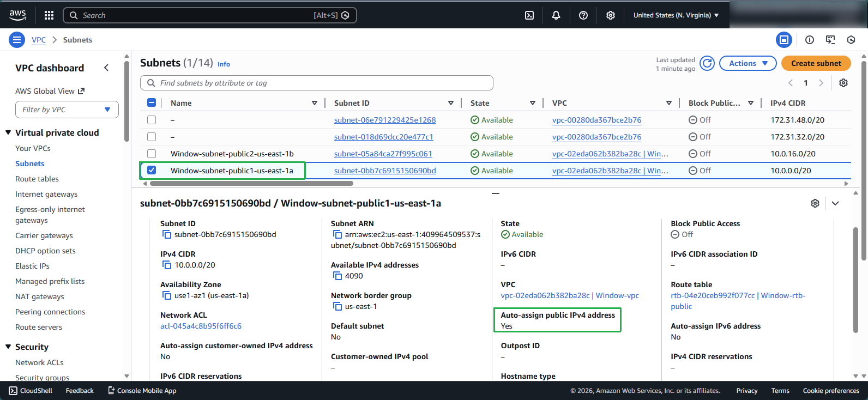
Task: Copy the Availability Zone value
Action: pyautogui.click(x=167, y=295)
